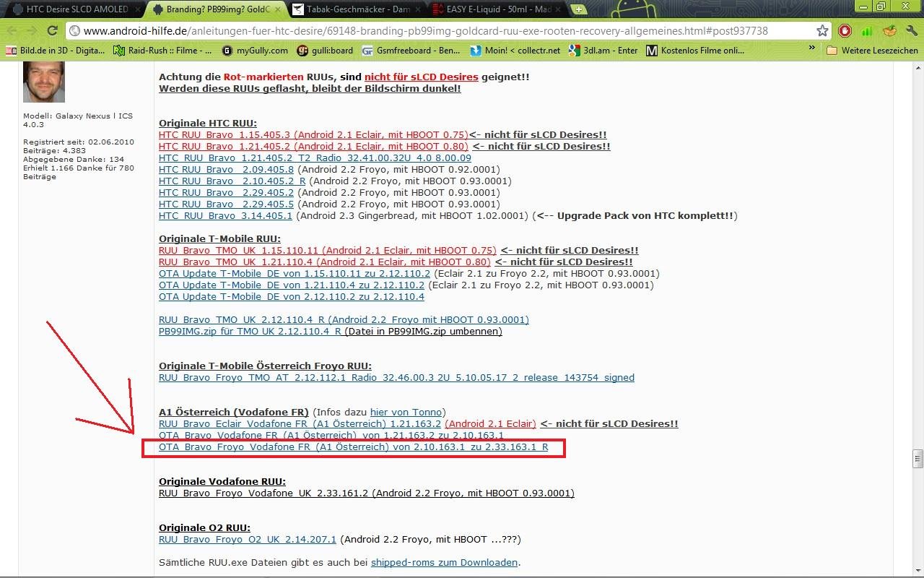This screenshot has height=578, width=924.
Task: Open OTA Update T-Mobile DE 2.12.110.2 to 2.12.110.4
Action: tap(292, 296)
